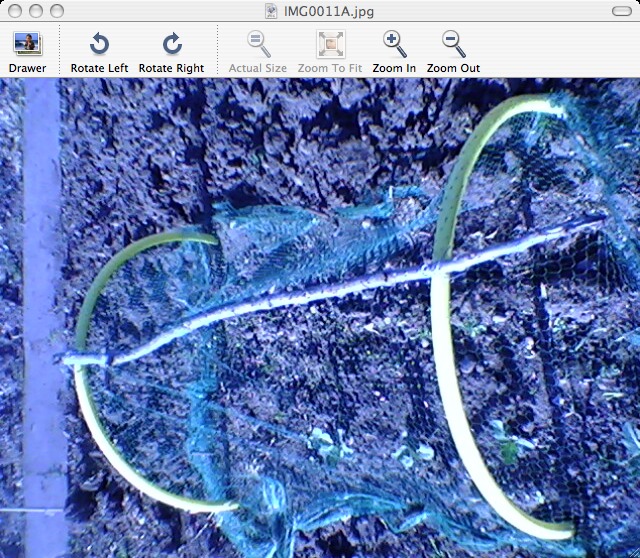The width and height of the screenshot is (640, 558).
Task: Click the "Drawer" text label
Action: (27, 68)
